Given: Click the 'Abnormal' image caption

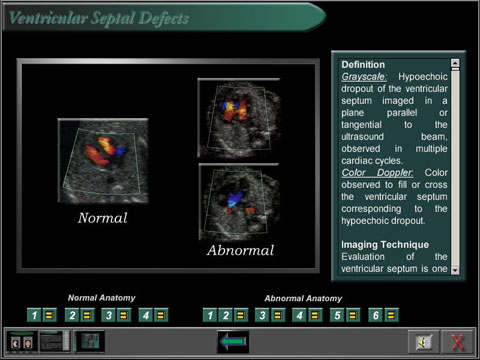Looking at the screenshot, I should coord(240,250).
